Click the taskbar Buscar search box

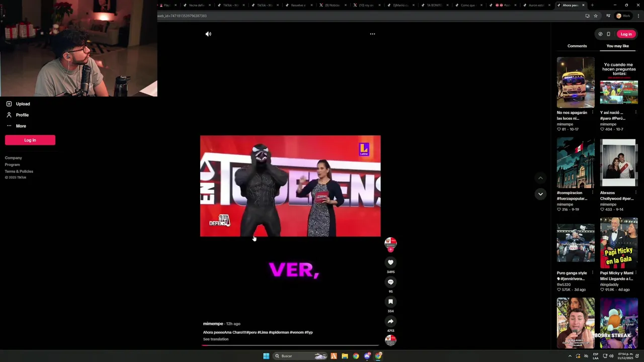coord(300,356)
